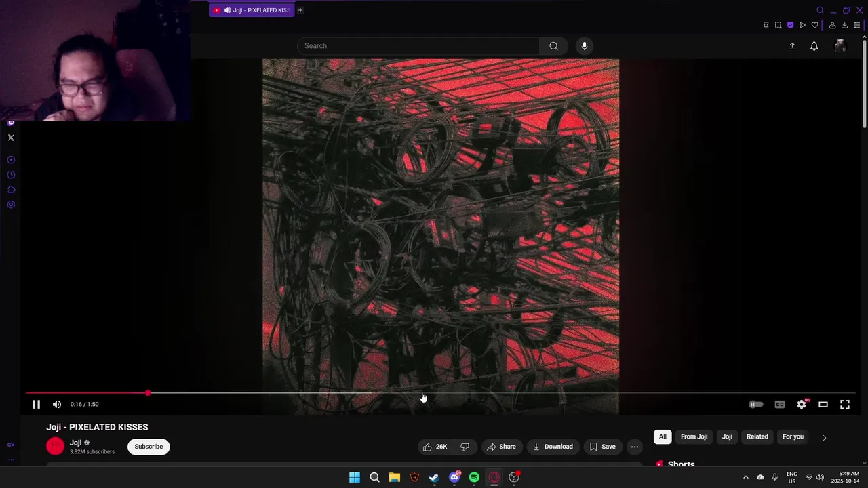Share the video

502,447
